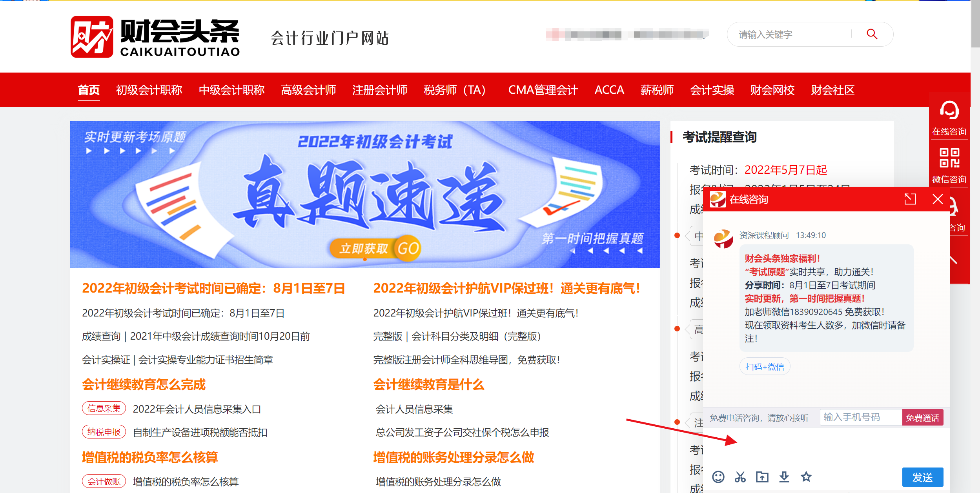Click the 财会头条 site logo
This screenshot has width=980, height=493.
coord(155,37)
